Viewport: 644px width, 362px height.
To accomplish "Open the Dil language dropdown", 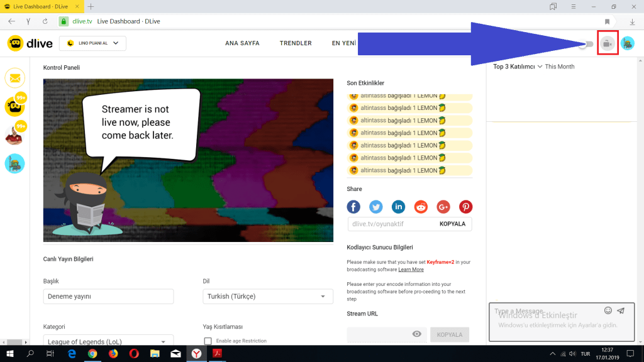I will 268,297.
